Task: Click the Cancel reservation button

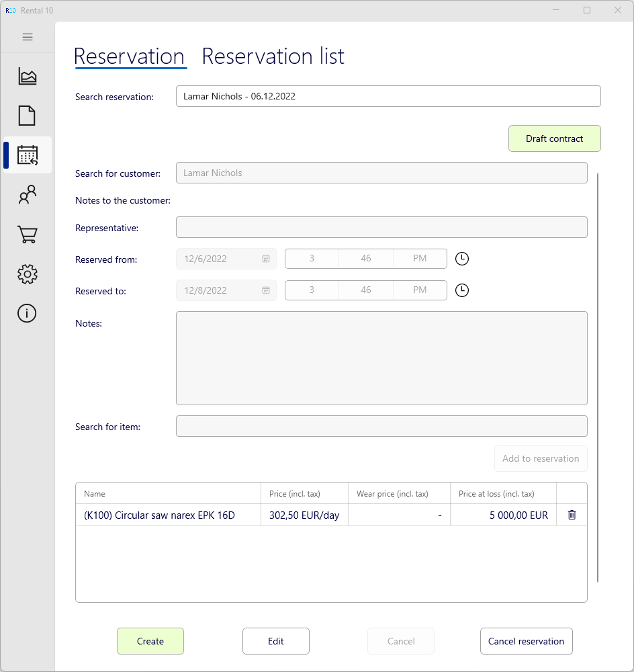Action: pyautogui.click(x=526, y=641)
